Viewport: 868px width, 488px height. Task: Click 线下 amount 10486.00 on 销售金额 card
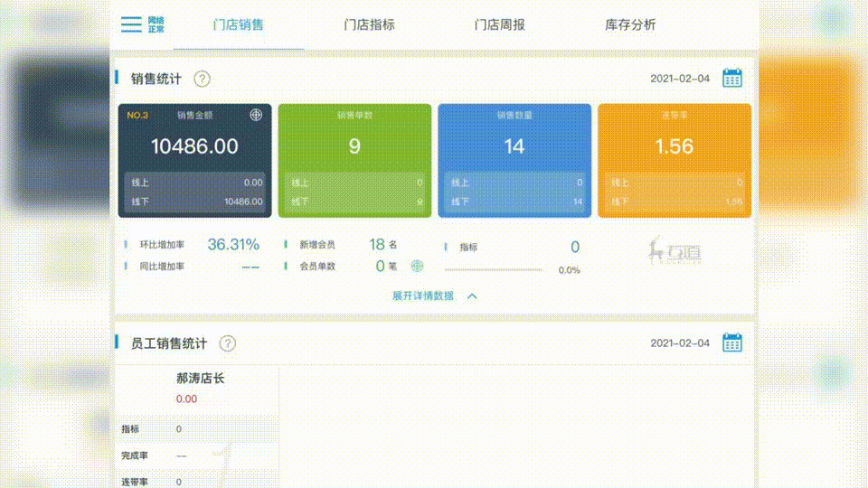[243, 202]
